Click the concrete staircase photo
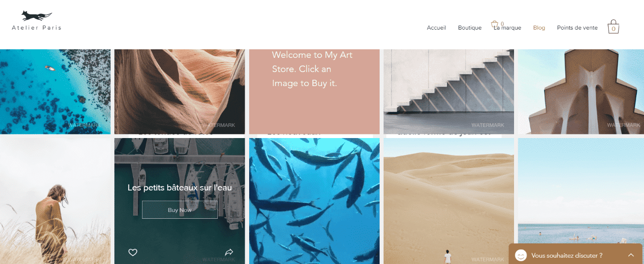This screenshot has height=264, width=644. click(x=449, y=91)
